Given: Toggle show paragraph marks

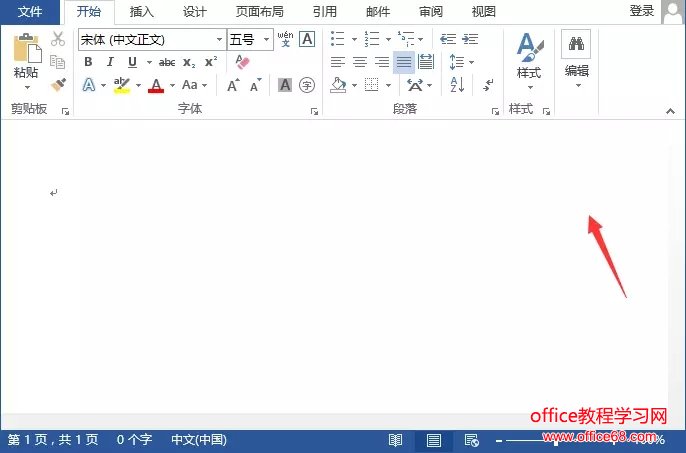Looking at the screenshot, I should tap(488, 84).
